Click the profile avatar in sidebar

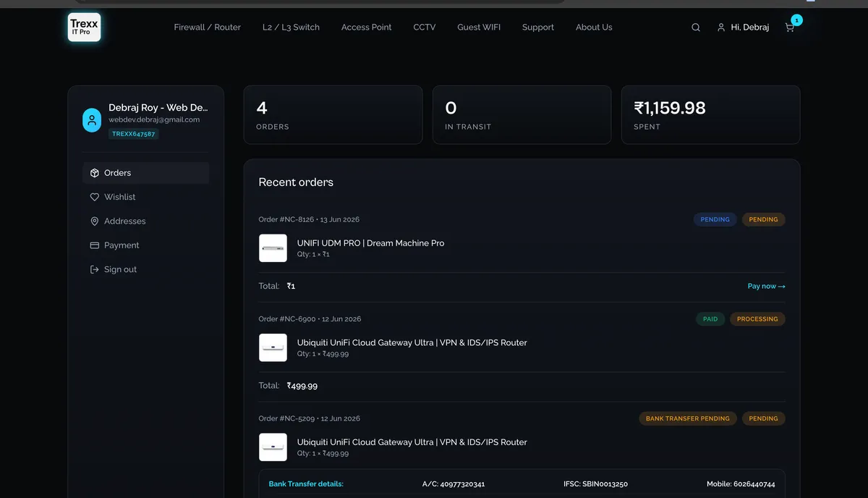pyautogui.click(x=92, y=120)
